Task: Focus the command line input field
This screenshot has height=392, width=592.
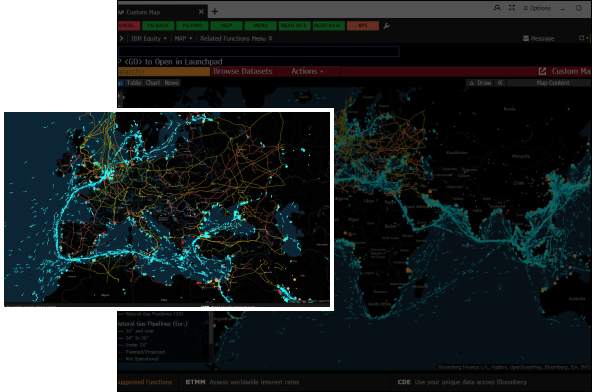Action: (259, 51)
